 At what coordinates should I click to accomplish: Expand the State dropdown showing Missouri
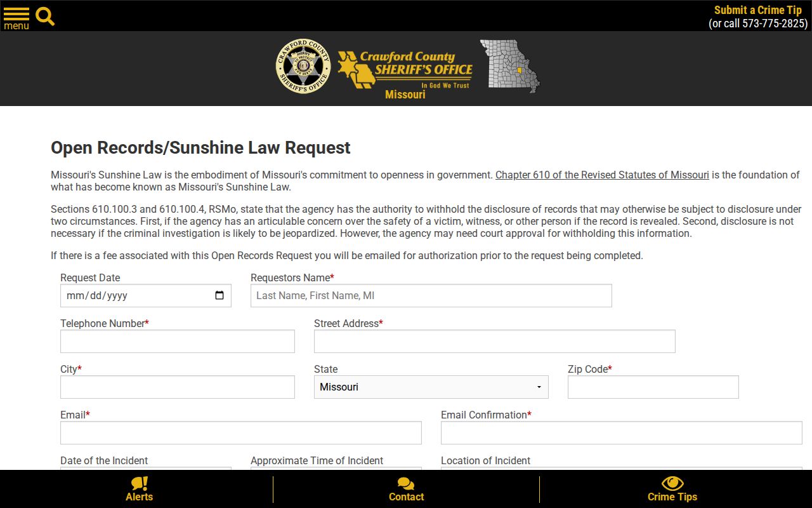coord(431,387)
